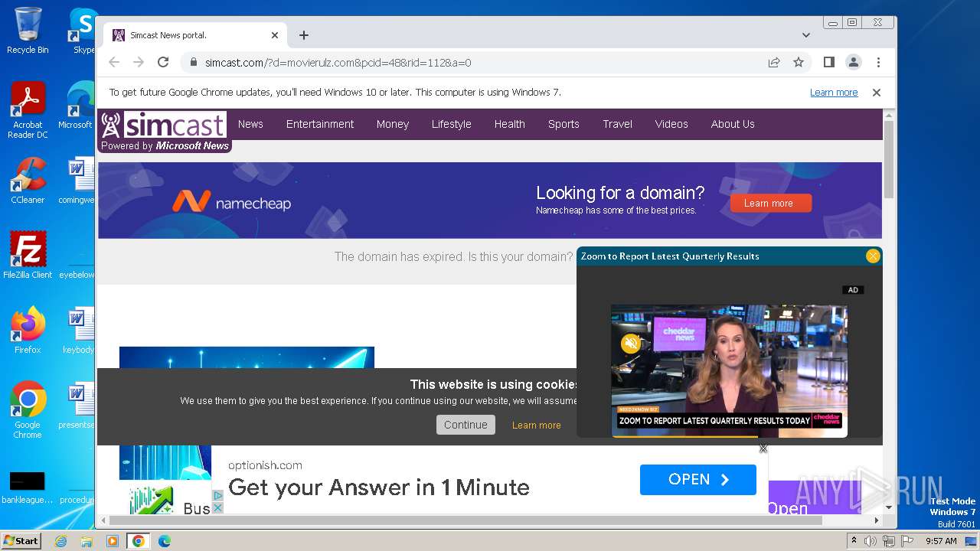The width and height of the screenshot is (980, 551).
Task: Open the Entertainment menu item
Action: click(x=320, y=124)
